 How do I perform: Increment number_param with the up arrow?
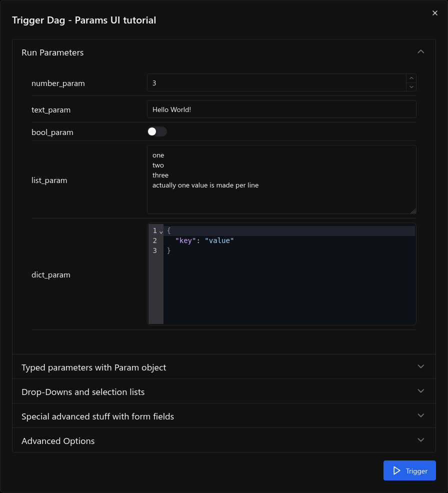[x=411, y=78]
